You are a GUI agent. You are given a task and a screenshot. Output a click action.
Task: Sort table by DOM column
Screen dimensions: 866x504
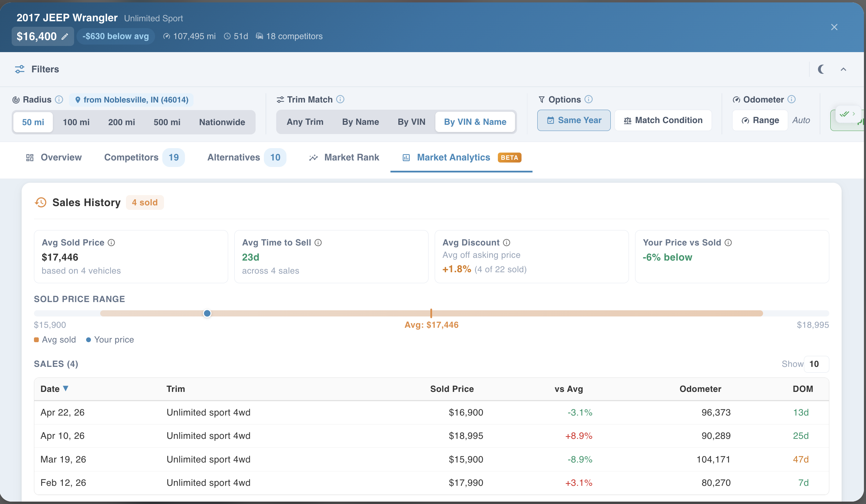coord(803,389)
